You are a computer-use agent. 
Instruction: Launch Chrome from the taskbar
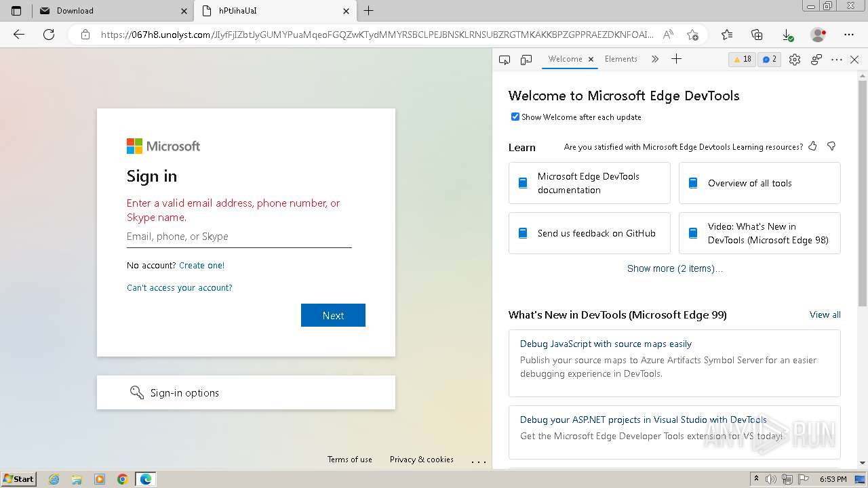pos(123,479)
